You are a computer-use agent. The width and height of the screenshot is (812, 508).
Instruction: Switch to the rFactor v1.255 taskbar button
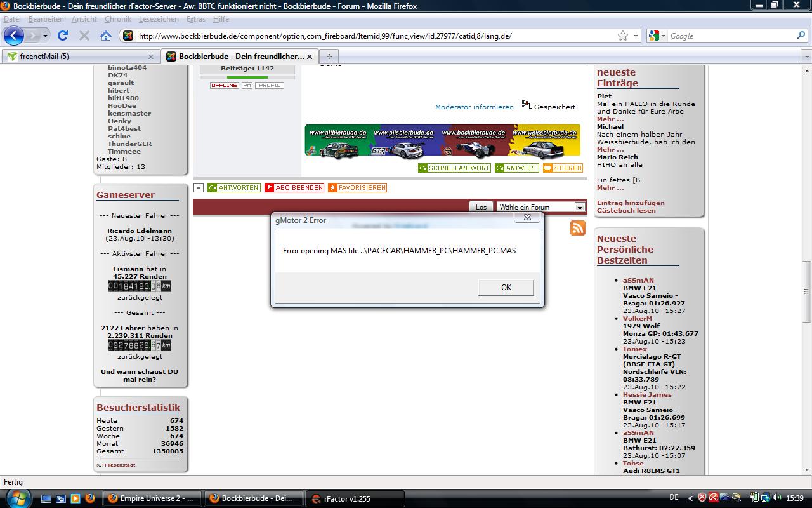[x=356, y=498]
